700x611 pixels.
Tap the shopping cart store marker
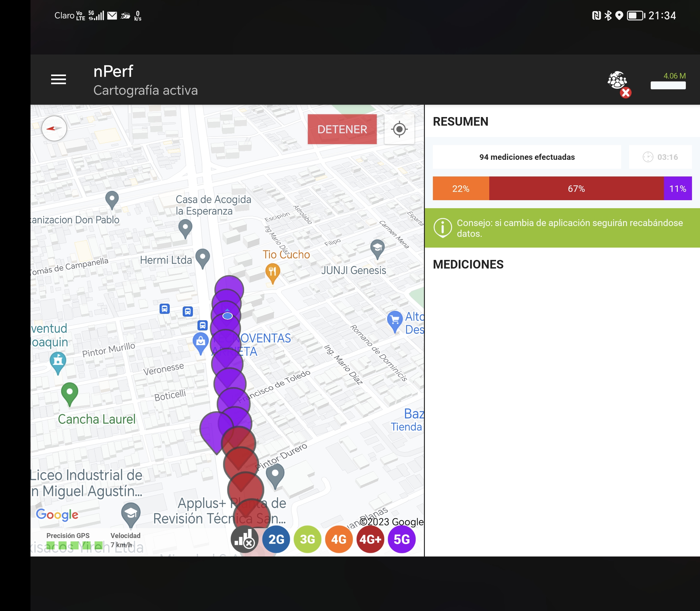coord(395,321)
